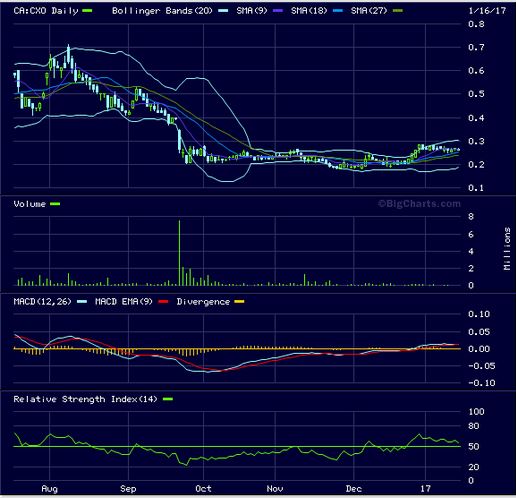Click the Sep month axis label
Screen dimensions: 516x498
tap(128, 489)
